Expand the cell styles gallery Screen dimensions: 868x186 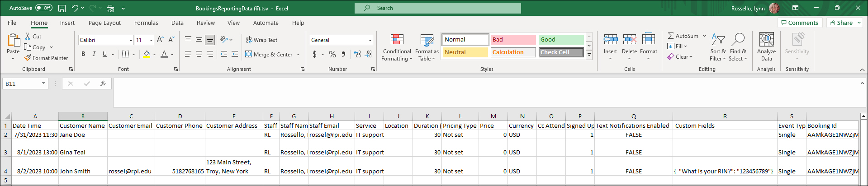(x=589, y=55)
